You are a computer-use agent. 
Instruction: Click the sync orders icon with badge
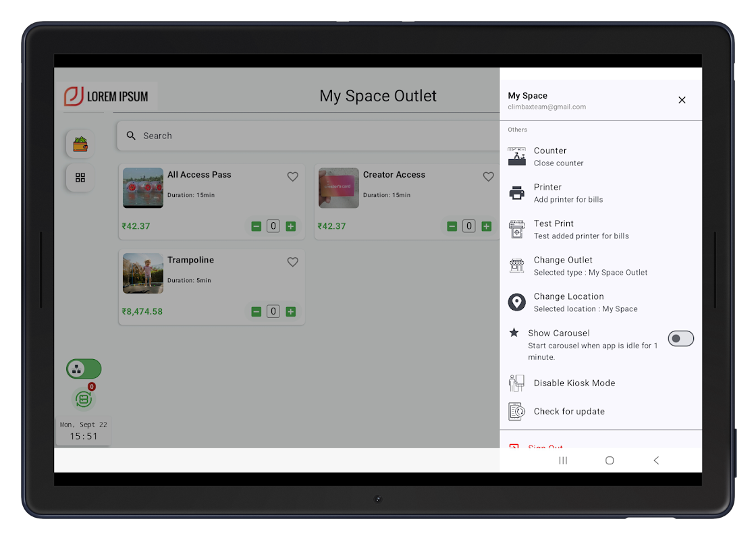[x=84, y=399]
